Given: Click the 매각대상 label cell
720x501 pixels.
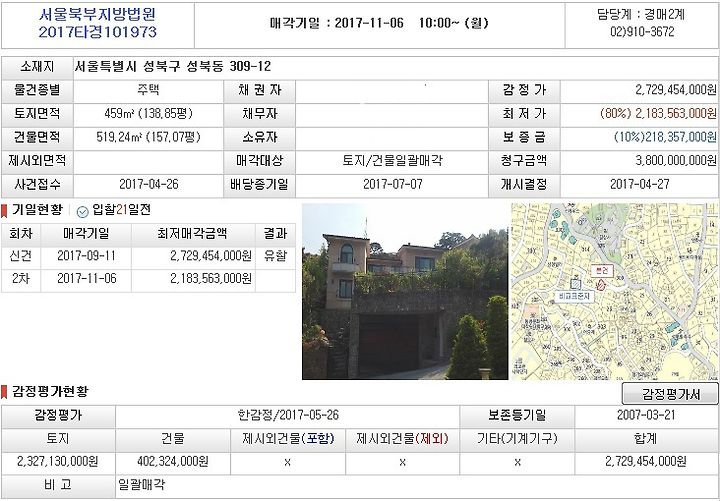Looking at the screenshot, I should click(259, 161).
